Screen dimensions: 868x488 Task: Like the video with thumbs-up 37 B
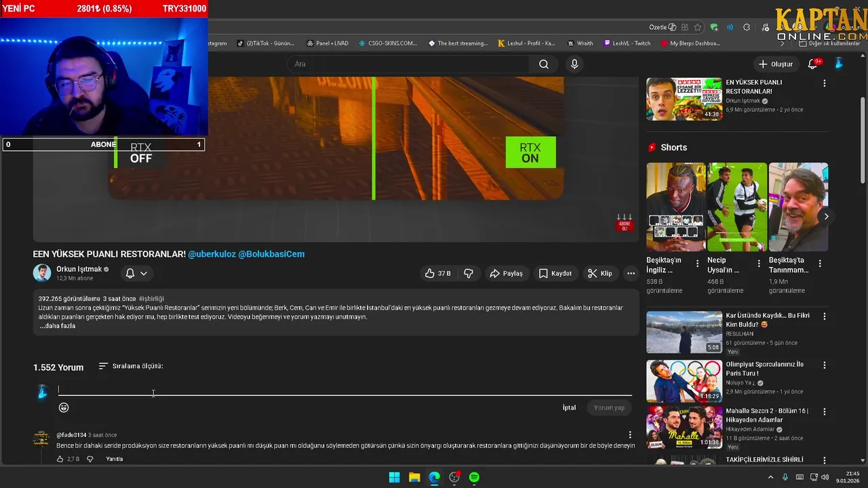point(437,273)
